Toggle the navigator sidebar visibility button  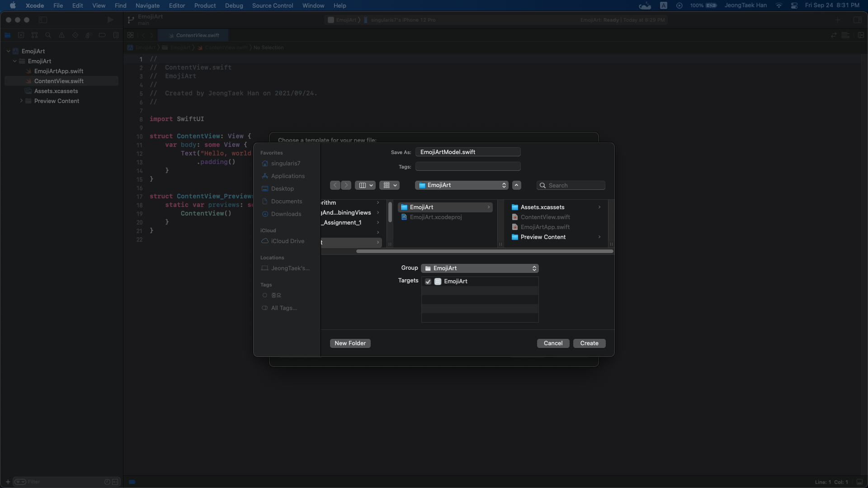pos(43,20)
